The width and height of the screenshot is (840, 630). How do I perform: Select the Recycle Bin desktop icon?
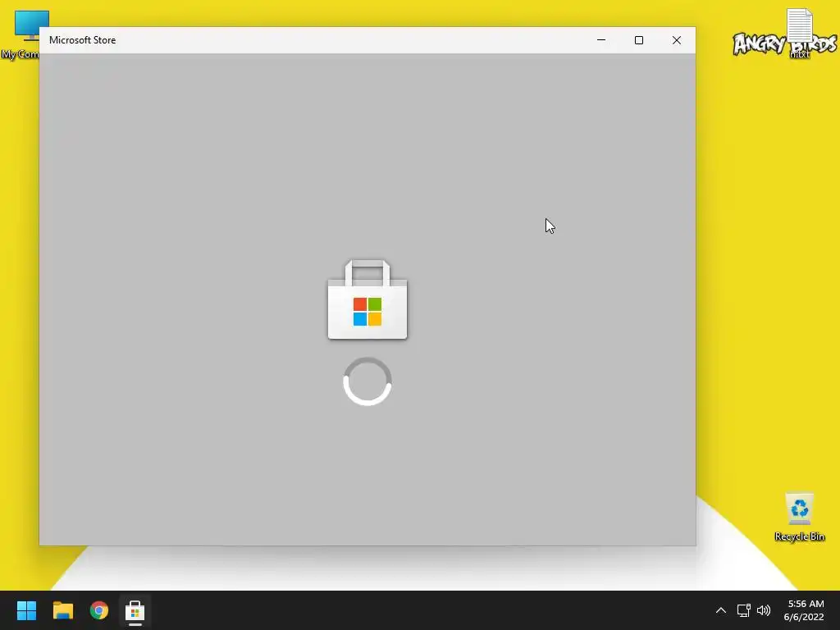[x=799, y=517]
